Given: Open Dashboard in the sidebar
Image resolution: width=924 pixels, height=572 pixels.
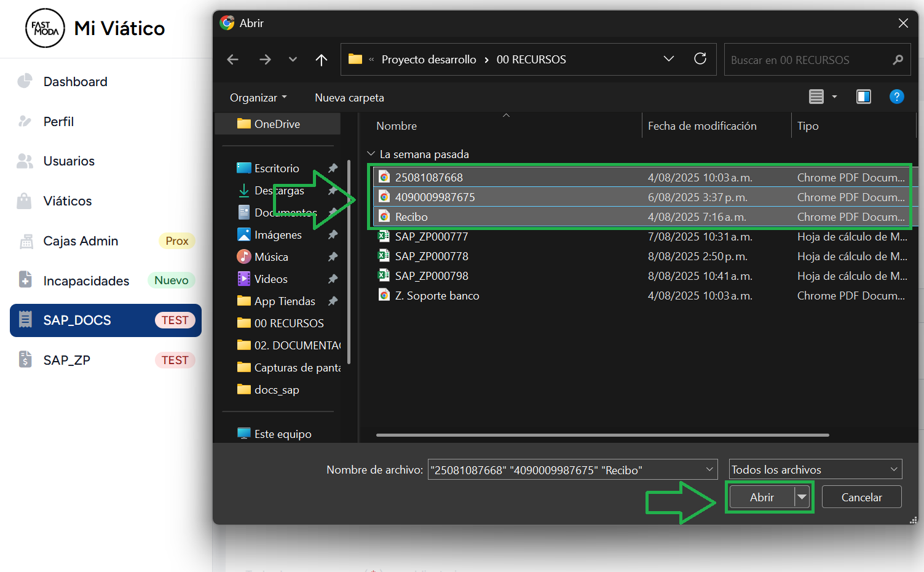Looking at the screenshot, I should (75, 82).
